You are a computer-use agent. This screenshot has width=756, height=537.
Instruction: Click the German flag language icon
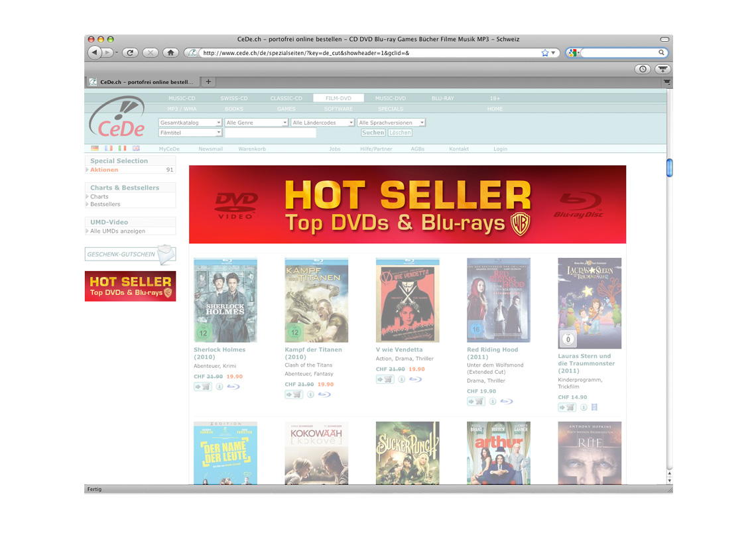click(95, 149)
